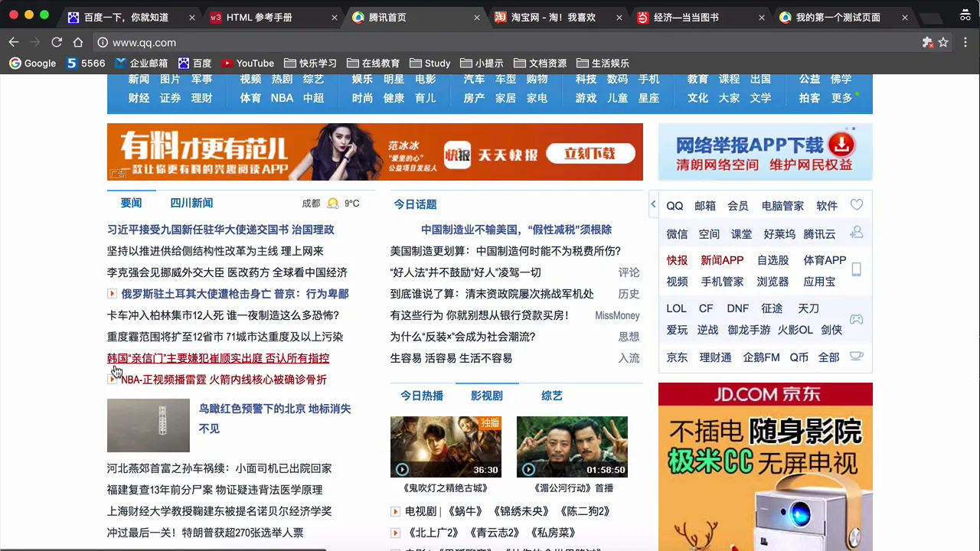980x551 pixels.
Task: Reload the page with refresh icon
Action: 57,43
